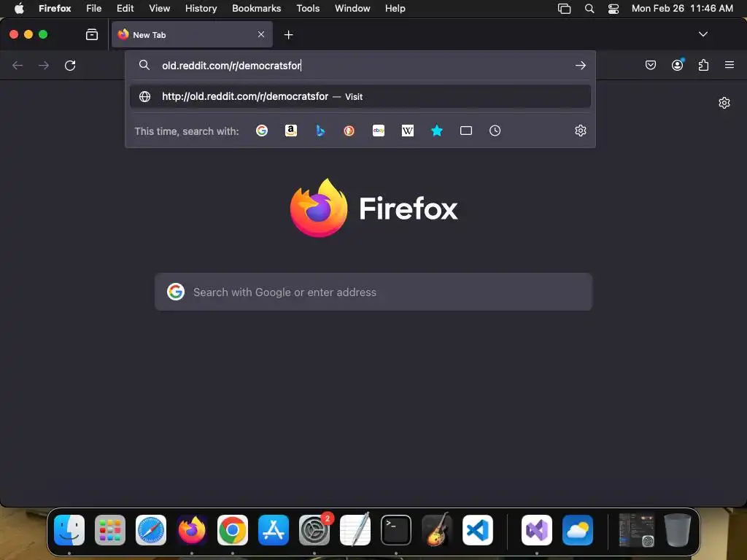The width and height of the screenshot is (747, 560).
Task: Open the History menu
Action: point(201,9)
